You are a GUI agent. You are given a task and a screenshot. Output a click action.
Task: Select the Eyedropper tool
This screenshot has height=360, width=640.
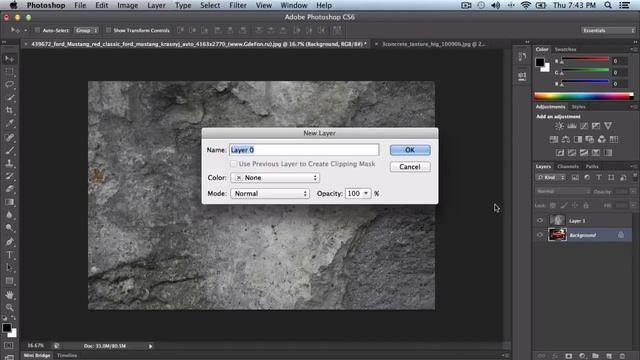pyautogui.click(x=9, y=123)
